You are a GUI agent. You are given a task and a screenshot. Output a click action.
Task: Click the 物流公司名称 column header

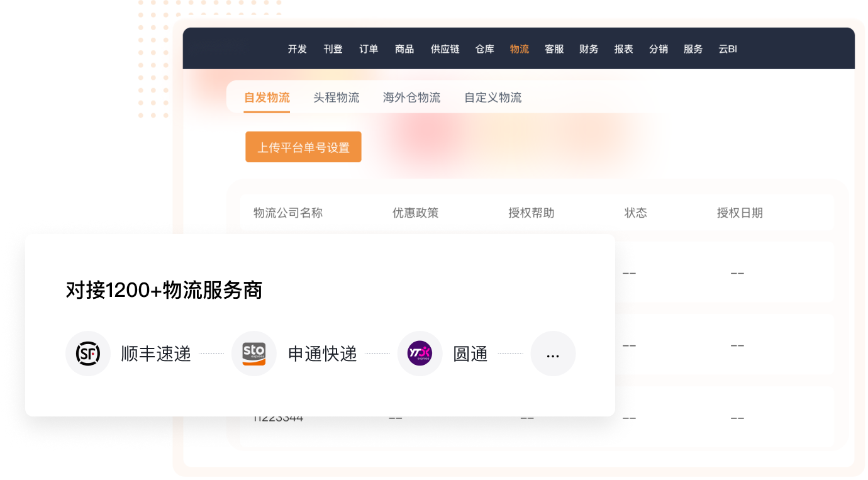coord(288,213)
